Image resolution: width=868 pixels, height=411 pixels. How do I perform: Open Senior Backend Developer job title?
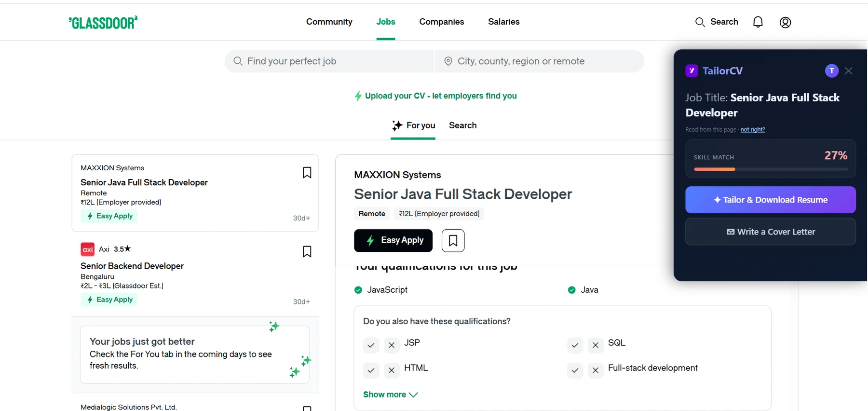[x=132, y=266]
